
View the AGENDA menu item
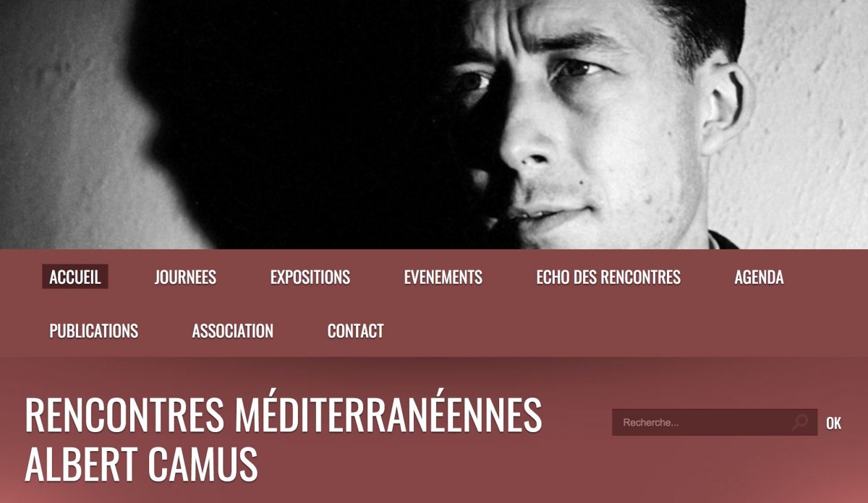pyautogui.click(x=759, y=277)
